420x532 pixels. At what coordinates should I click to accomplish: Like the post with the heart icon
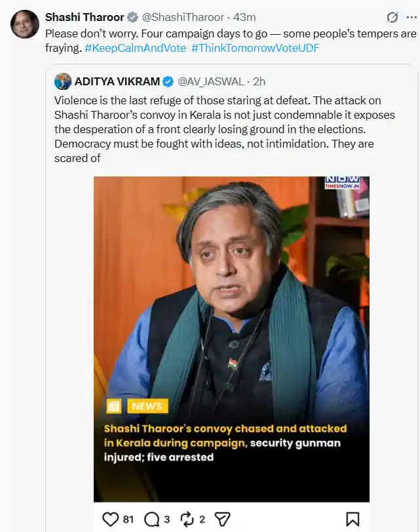tap(110, 519)
